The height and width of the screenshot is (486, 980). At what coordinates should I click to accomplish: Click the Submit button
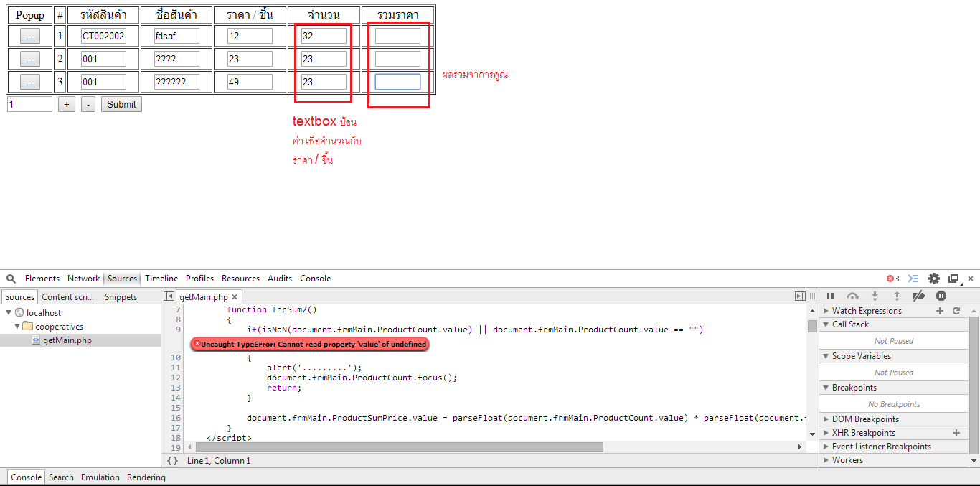click(121, 104)
